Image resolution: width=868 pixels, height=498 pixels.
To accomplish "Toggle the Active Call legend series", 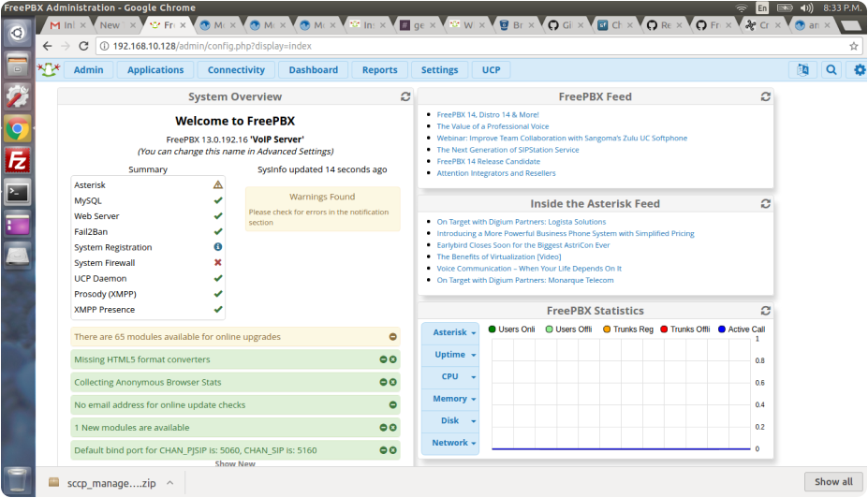I will (740, 330).
